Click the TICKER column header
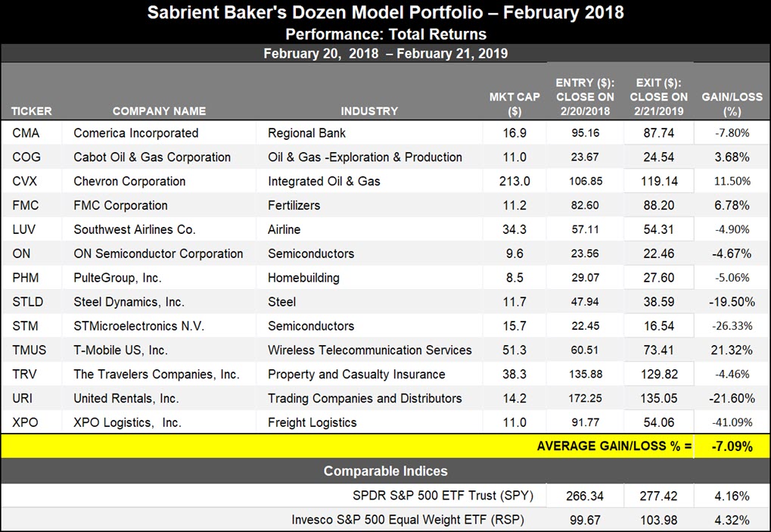771x532 pixels. [x=32, y=111]
